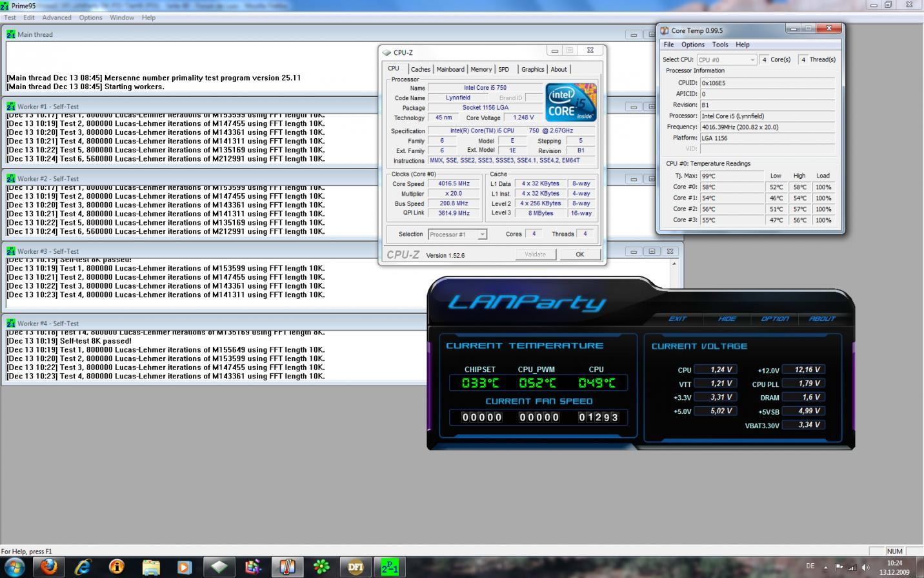Click the Validate button in CPU-Z
The width and height of the screenshot is (924, 578).
(x=535, y=254)
